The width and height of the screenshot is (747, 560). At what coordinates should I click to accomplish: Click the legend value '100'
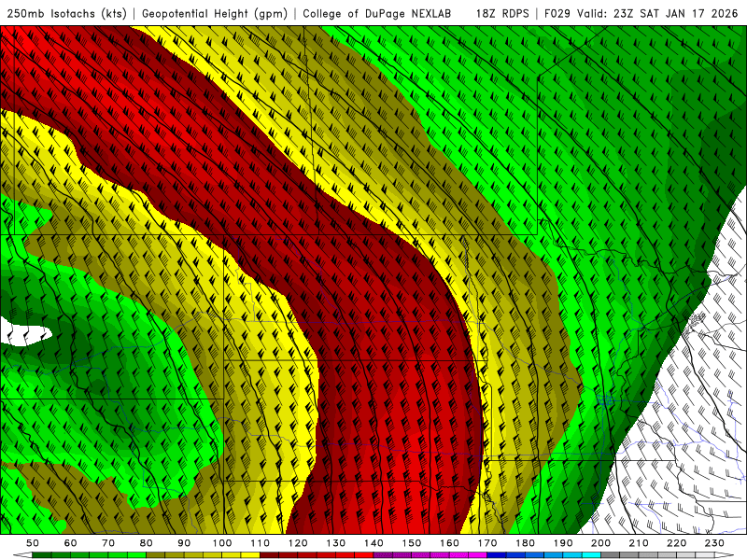point(222,543)
